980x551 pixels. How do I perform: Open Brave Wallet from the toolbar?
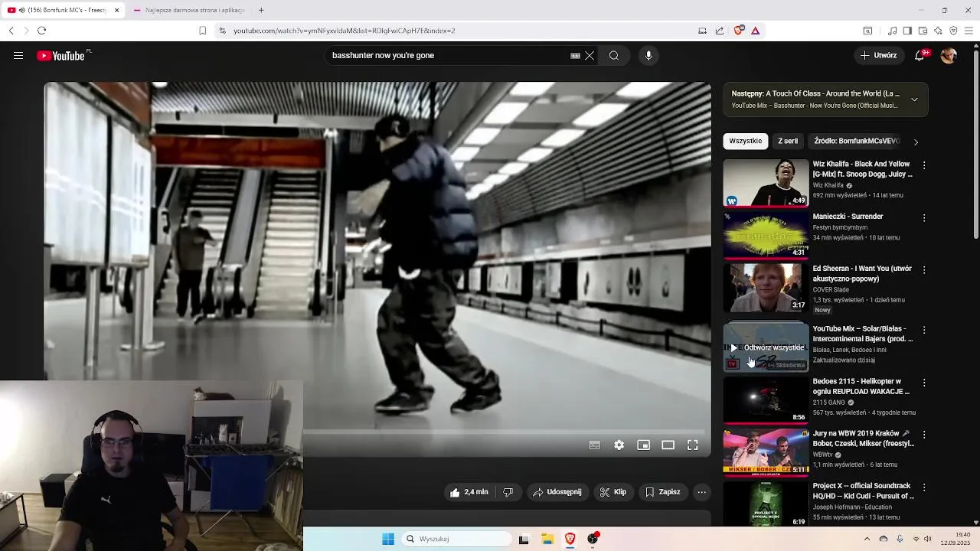point(923,31)
